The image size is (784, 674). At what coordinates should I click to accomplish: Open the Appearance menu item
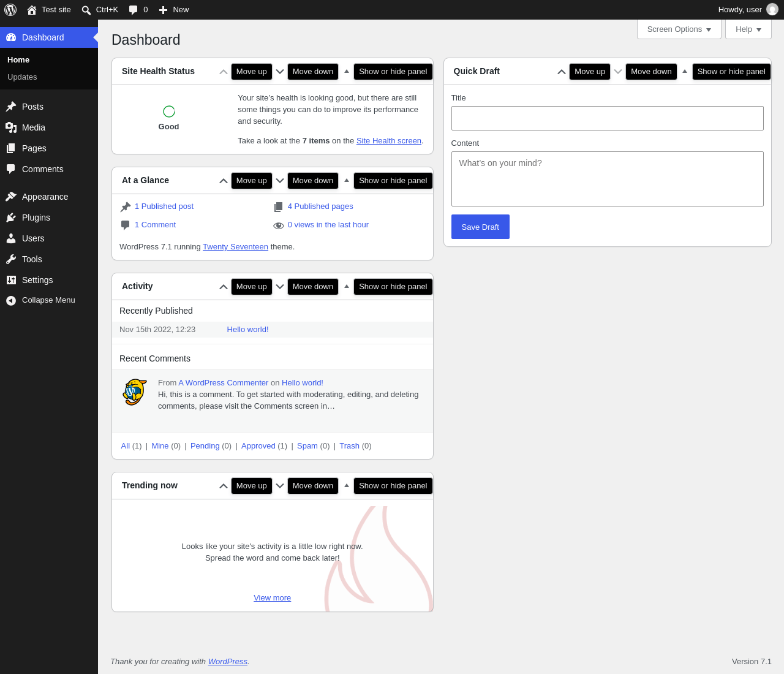[49, 197]
